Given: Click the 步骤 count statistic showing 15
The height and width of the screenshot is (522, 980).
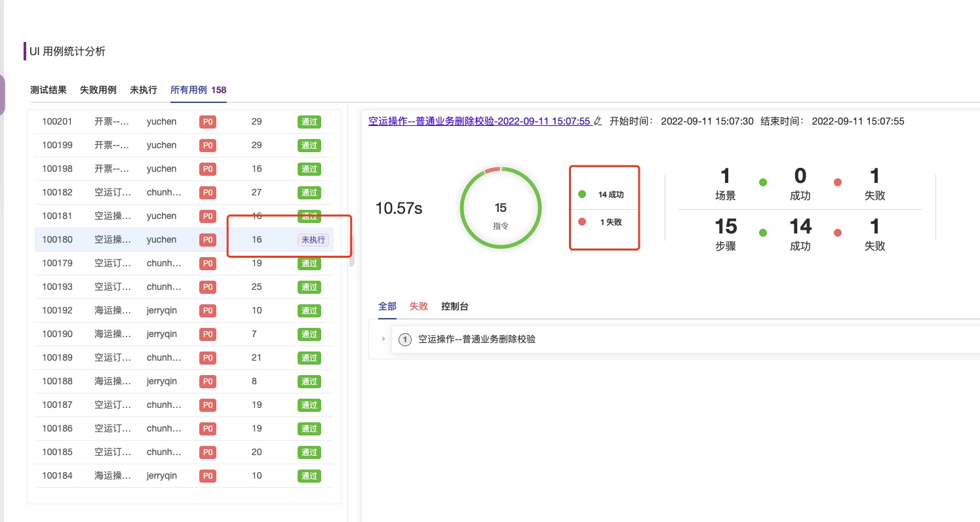Looking at the screenshot, I should [726, 234].
